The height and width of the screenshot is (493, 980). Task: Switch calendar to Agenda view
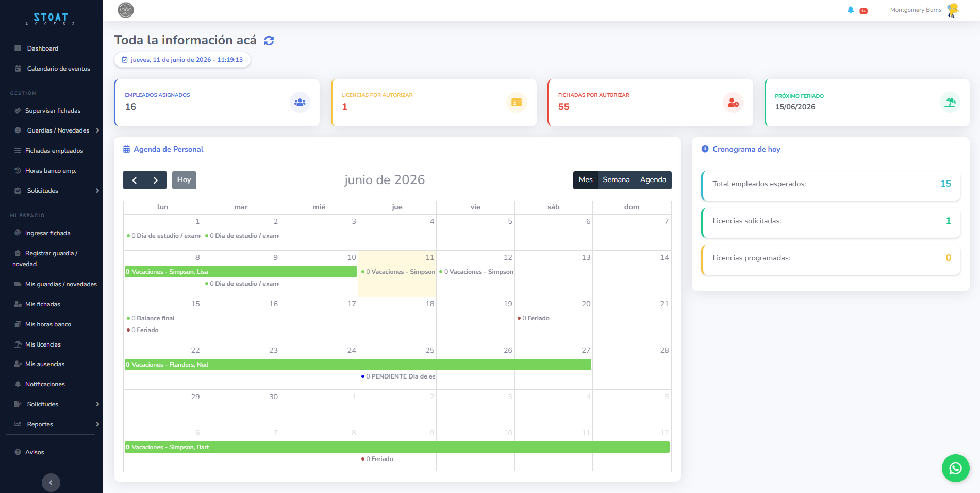coord(653,180)
